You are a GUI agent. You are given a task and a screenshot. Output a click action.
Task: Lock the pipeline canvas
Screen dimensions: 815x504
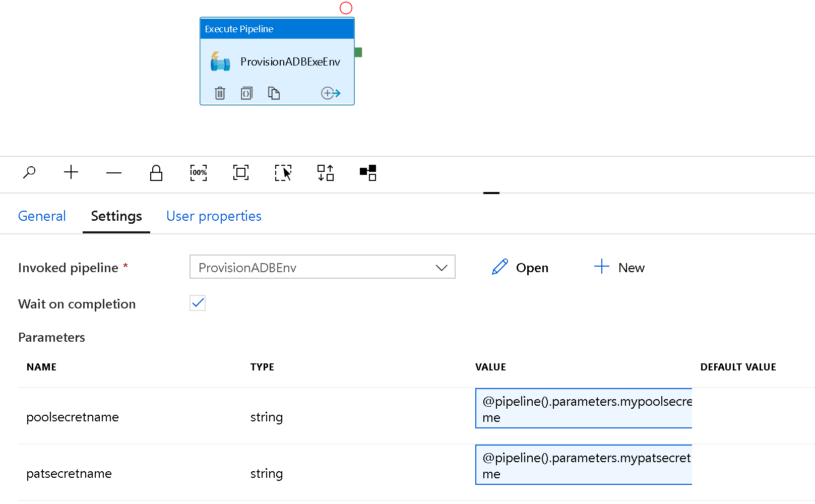pos(156,172)
